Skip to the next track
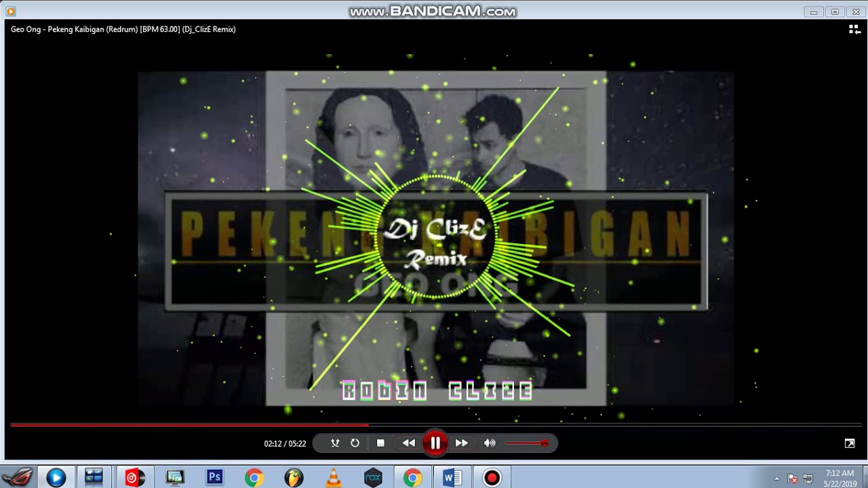Image resolution: width=868 pixels, height=488 pixels. click(x=462, y=443)
